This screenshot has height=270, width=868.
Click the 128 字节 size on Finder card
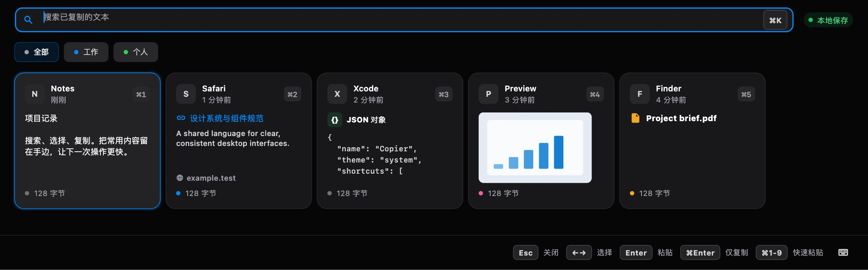(654, 194)
